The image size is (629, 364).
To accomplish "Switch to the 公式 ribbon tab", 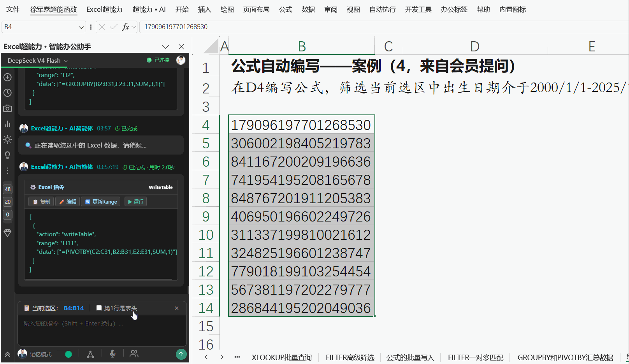I will tap(286, 9).
